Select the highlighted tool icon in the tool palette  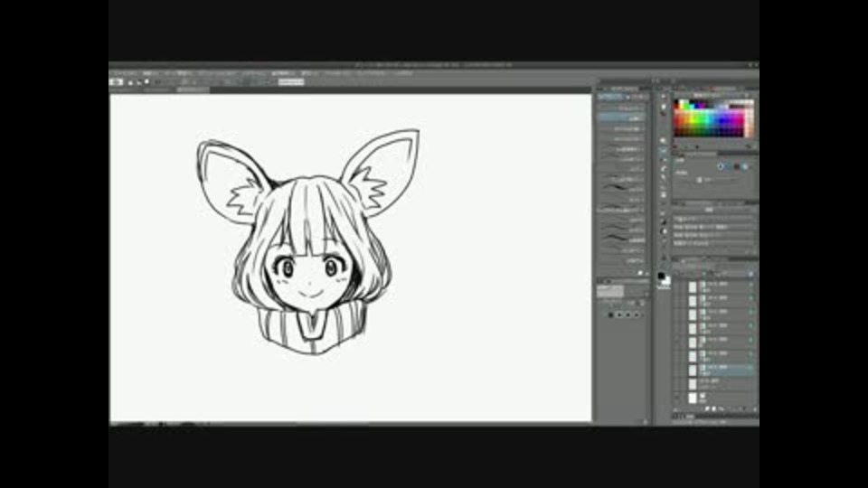click(x=664, y=150)
